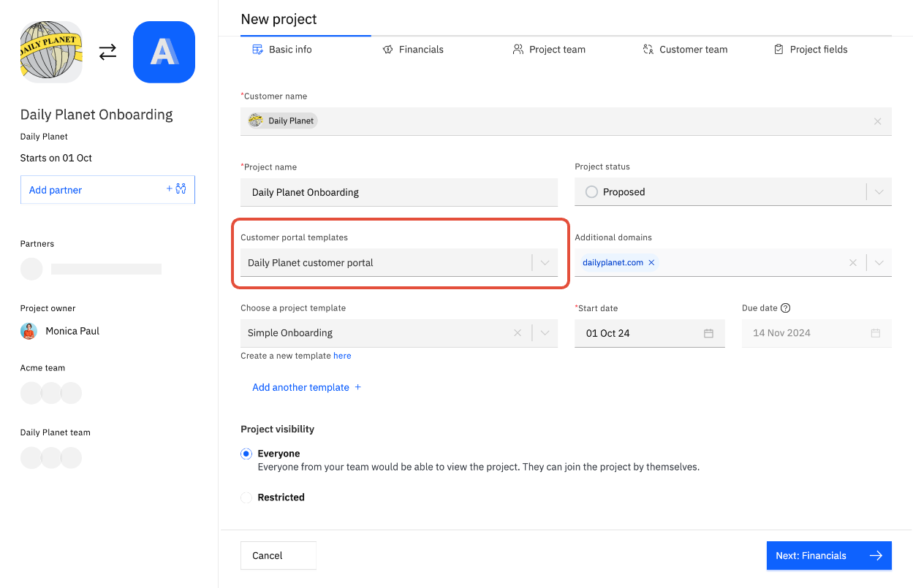Open the Proposed status combo box
Image resolution: width=913 pixels, height=588 pixels.
(x=733, y=192)
